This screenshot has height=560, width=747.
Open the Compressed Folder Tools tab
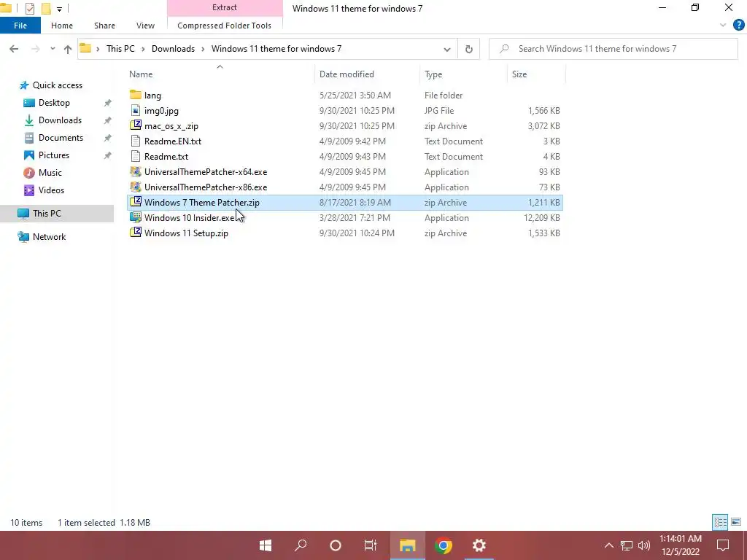(225, 26)
